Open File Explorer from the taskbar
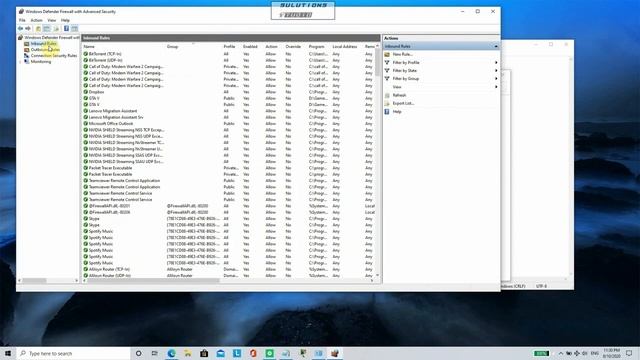Viewport: 640px width, 360px height. pos(188,353)
